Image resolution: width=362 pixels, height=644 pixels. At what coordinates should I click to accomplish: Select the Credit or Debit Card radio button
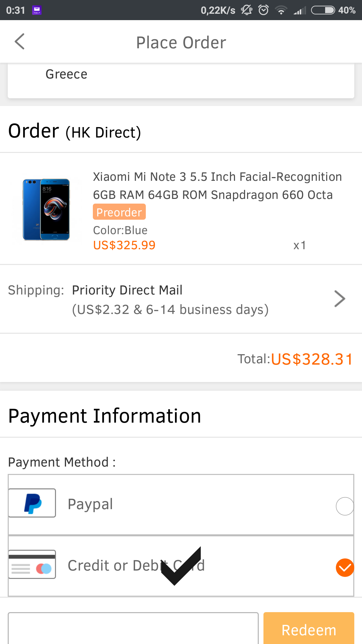click(x=345, y=568)
